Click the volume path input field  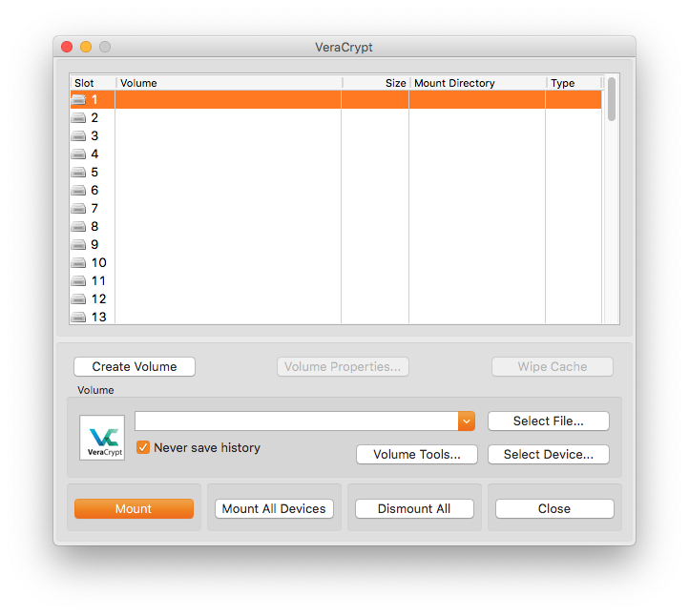[x=297, y=421]
